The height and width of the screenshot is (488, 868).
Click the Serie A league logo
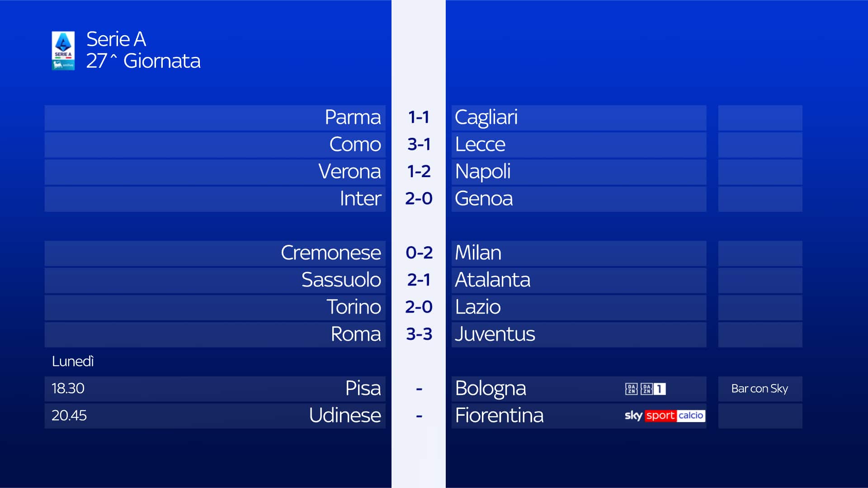[x=63, y=50]
